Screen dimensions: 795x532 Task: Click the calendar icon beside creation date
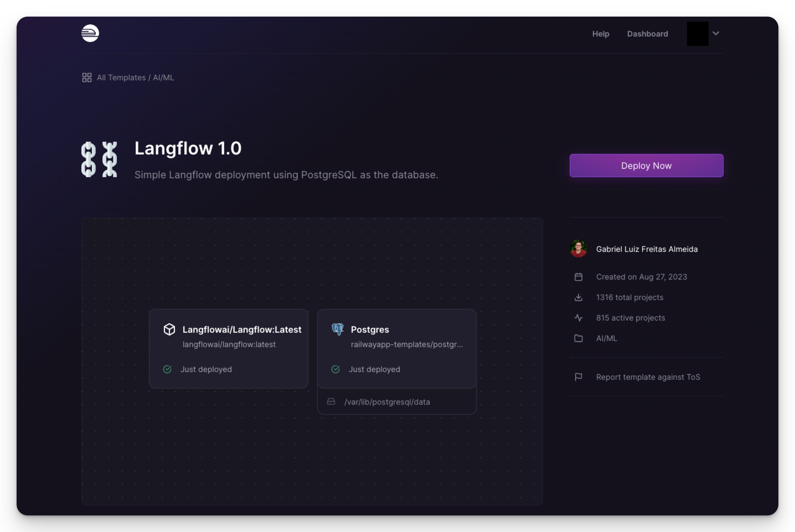579,277
